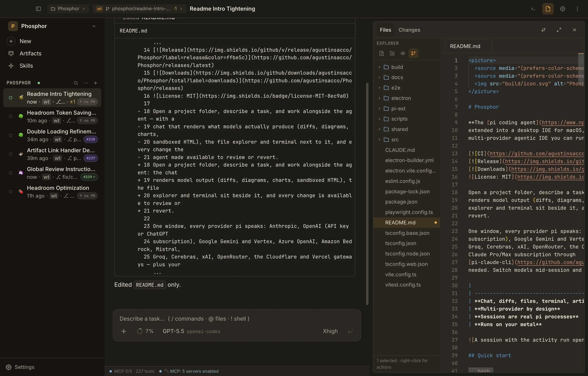The height and width of the screenshot is (376, 588).
Task: Click the 7% context usage ring
Action: pyautogui.click(x=140, y=331)
